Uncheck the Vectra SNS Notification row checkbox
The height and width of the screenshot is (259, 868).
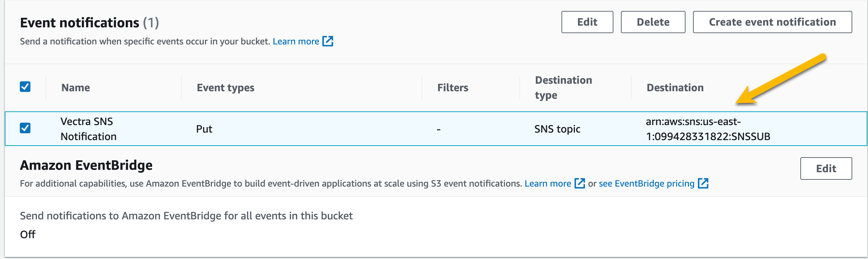pos(25,128)
